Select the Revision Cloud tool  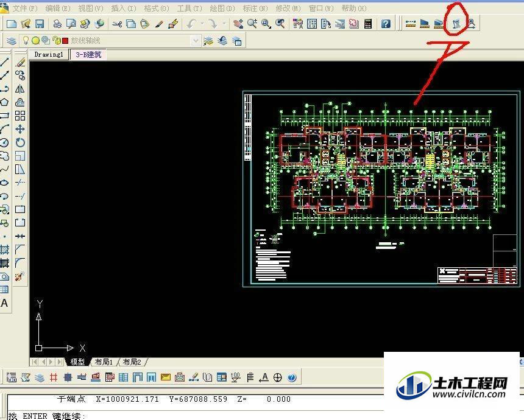pos(4,156)
